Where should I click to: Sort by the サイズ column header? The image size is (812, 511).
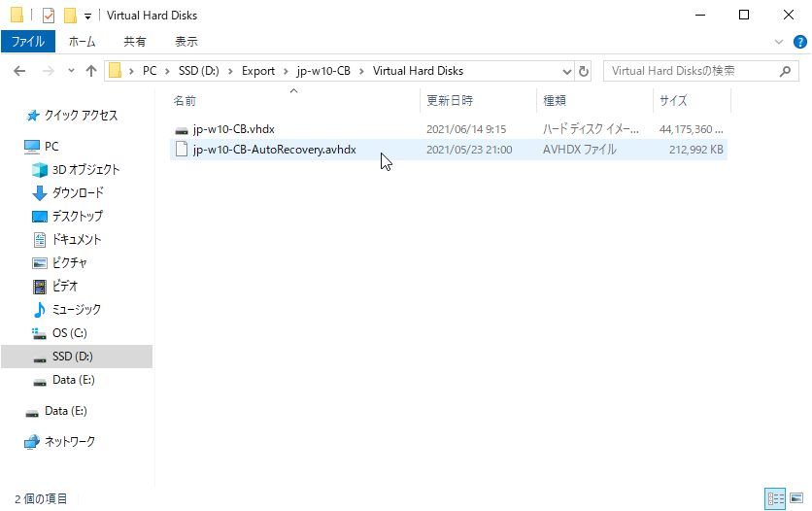point(692,100)
